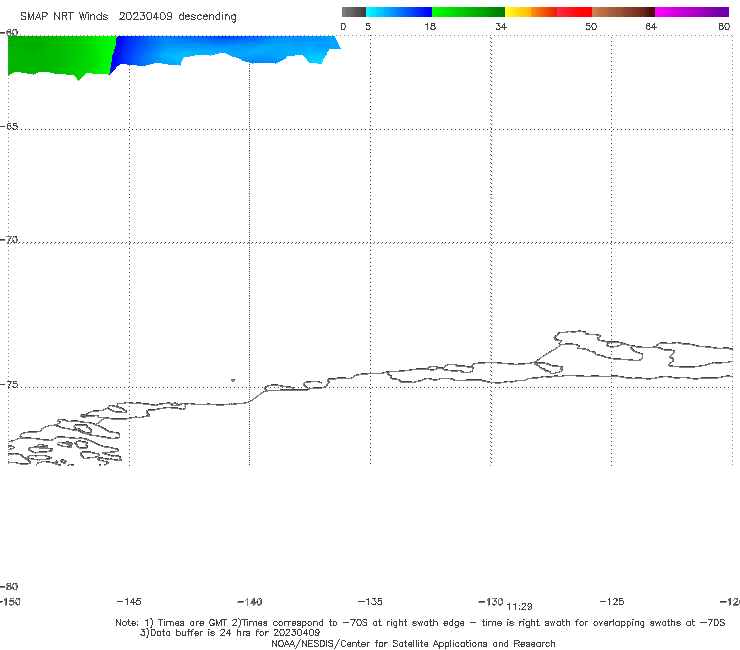Click the -150 longitude label
The height and width of the screenshot is (650, 740).
tap(10, 602)
